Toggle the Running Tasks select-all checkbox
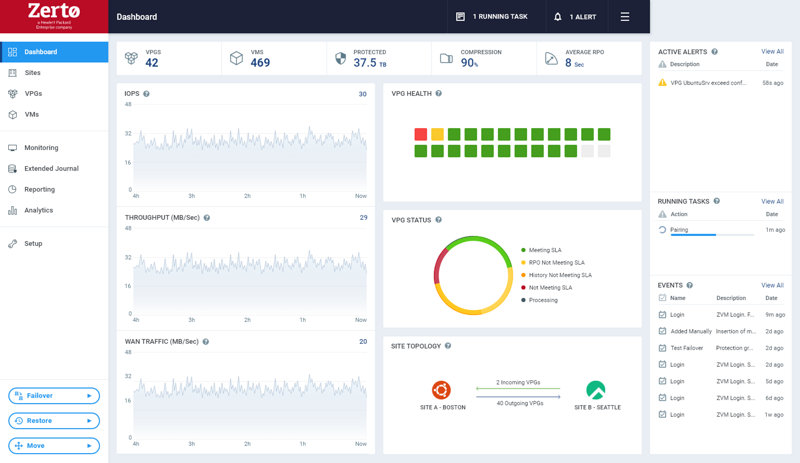 [662, 214]
